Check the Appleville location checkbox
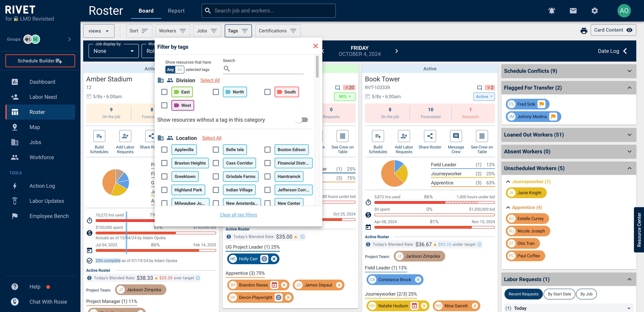The height and width of the screenshot is (312, 644). pos(164,149)
